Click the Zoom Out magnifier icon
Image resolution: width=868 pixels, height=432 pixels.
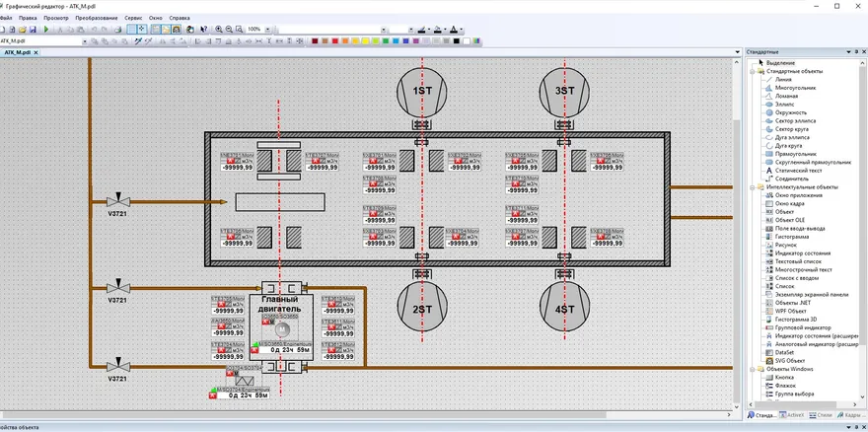coord(229,30)
